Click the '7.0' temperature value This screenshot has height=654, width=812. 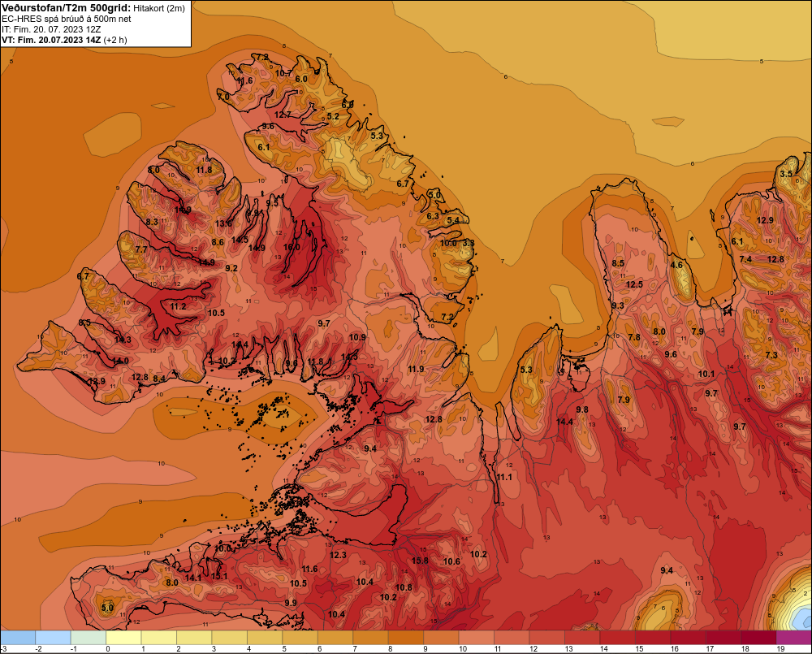pyautogui.click(x=223, y=97)
